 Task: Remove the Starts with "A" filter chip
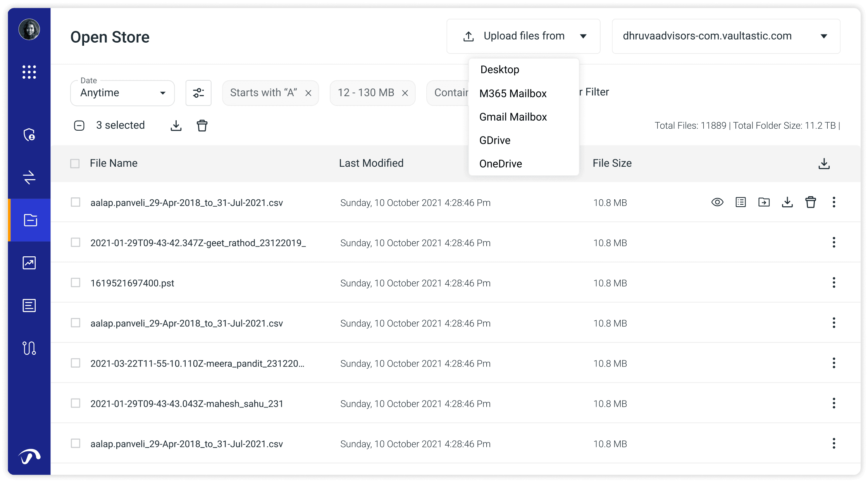click(x=308, y=93)
